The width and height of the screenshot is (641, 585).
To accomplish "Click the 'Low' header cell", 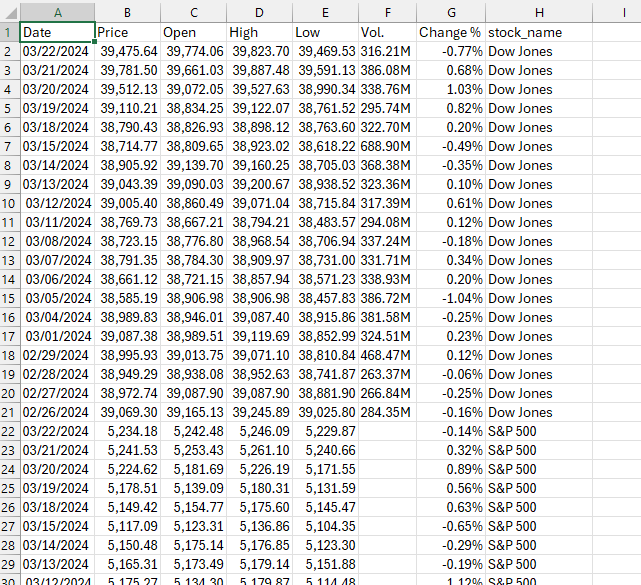I will tap(325, 32).
